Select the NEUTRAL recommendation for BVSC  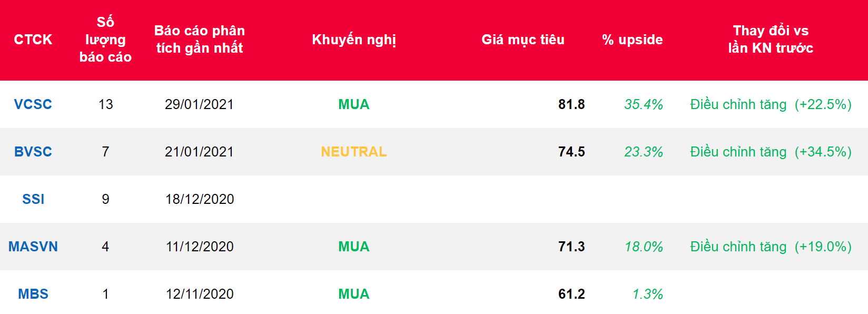point(354,152)
